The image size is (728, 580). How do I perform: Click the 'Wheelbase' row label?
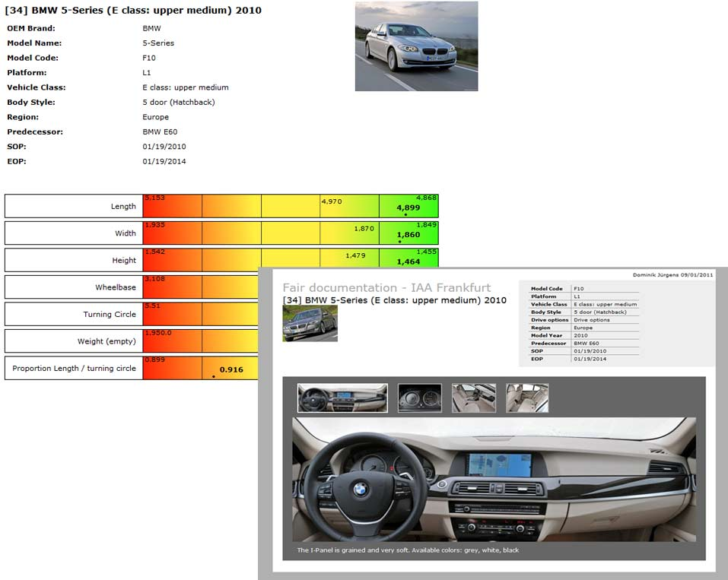(x=116, y=287)
